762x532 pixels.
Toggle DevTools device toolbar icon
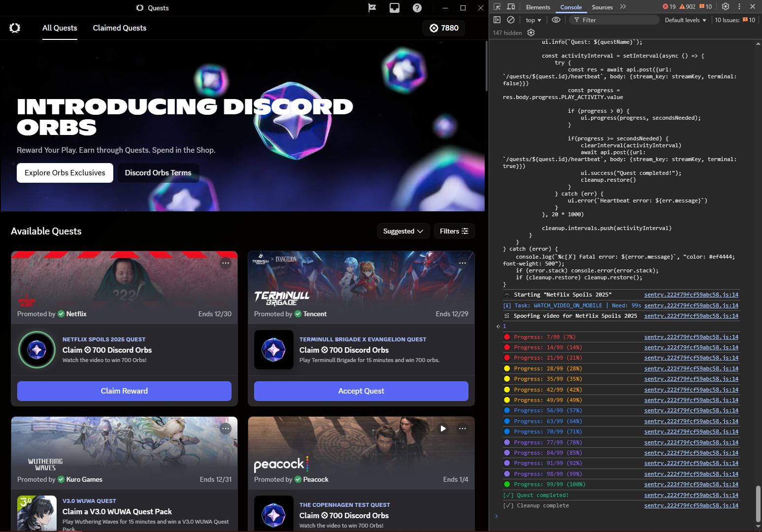click(511, 6)
